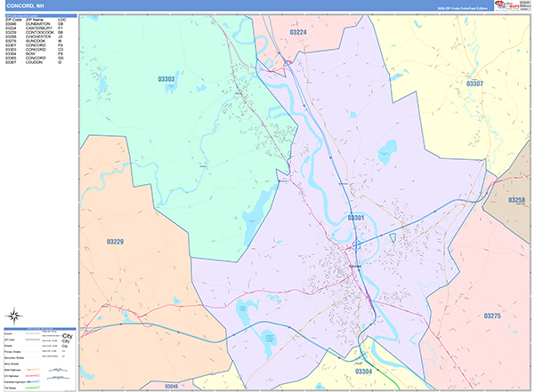The height and width of the screenshot is (392, 534).
Task: Click the LOUDON row in ZIP index
Action: [36, 64]
